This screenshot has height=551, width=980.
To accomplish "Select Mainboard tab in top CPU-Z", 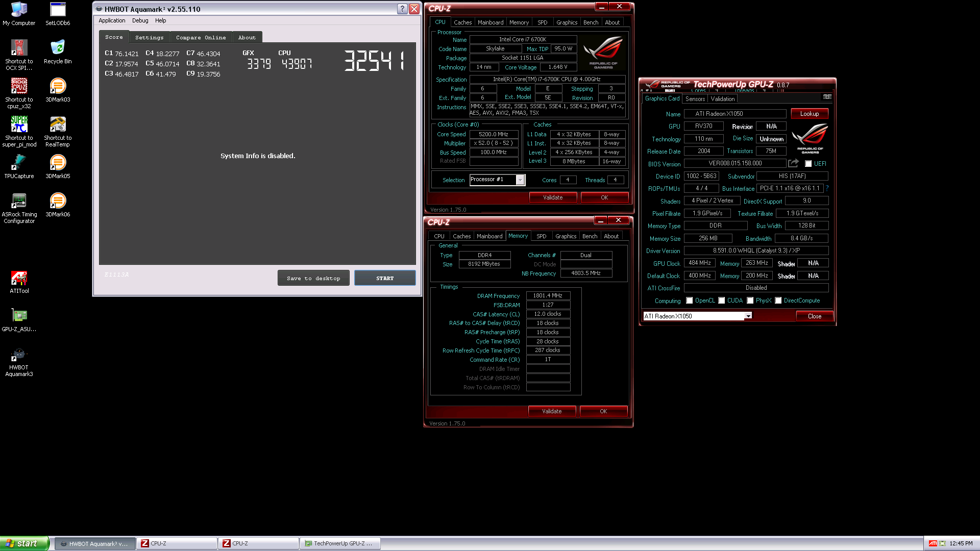I will point(491,22).
